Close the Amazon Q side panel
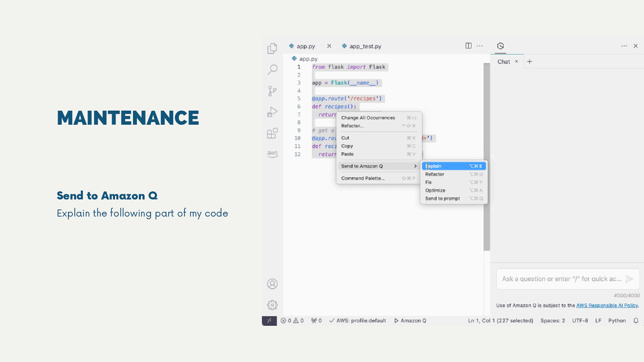The height and width of the screenshot is (362, 644). point(636,46)
